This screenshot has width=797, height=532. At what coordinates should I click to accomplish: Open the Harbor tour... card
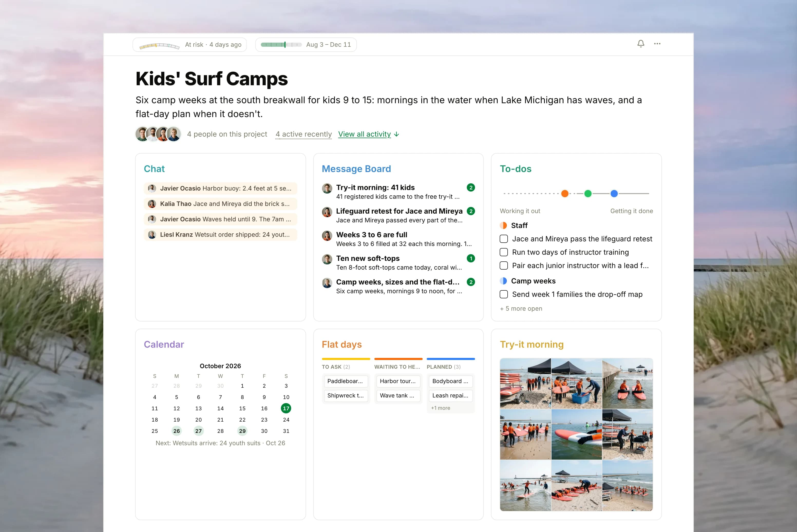[x=398, y=381]
